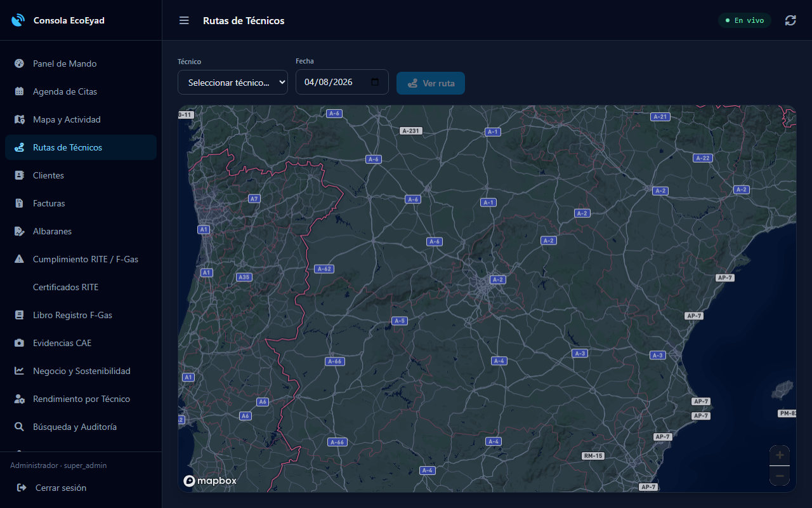Open Libro Registro F-Gas page
Image resolution: width=812 pixels, height=508 pixels.
tap(81, 315)
